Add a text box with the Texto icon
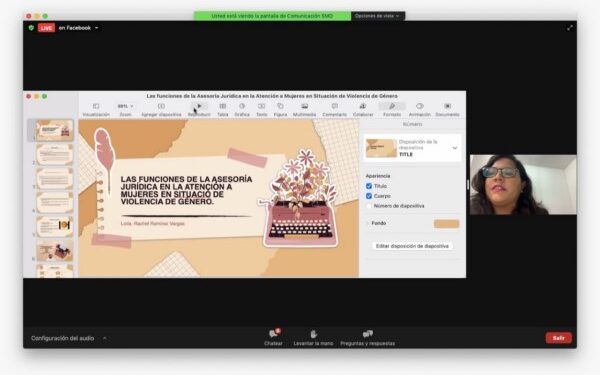The height and width of the screenshot is (375, 600). [261, 106]
